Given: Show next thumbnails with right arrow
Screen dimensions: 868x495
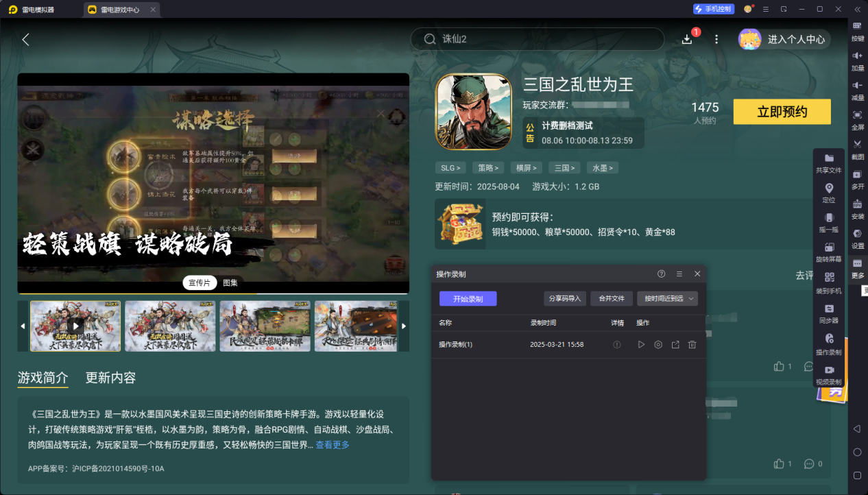Looking at the screenshot, I should (x=404, y=326).
